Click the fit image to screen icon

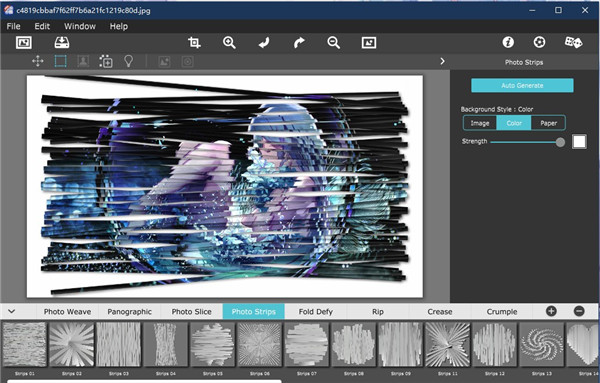point(369,42)
